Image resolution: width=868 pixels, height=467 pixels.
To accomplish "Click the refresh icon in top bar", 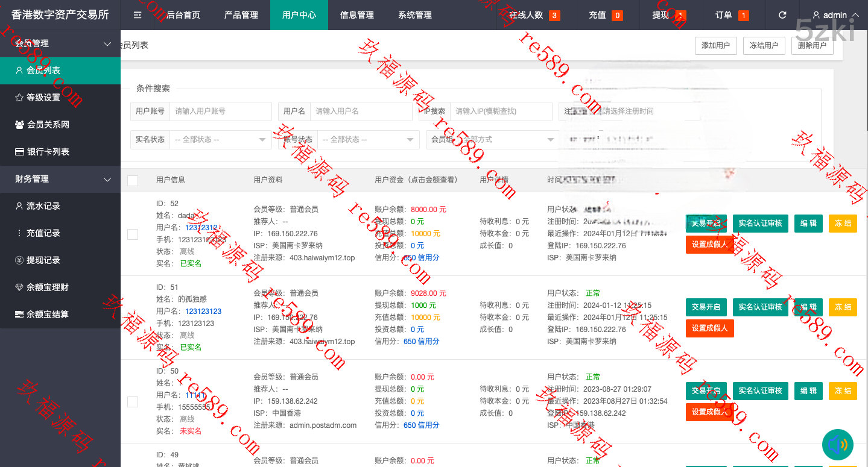I will pos(782,15).
